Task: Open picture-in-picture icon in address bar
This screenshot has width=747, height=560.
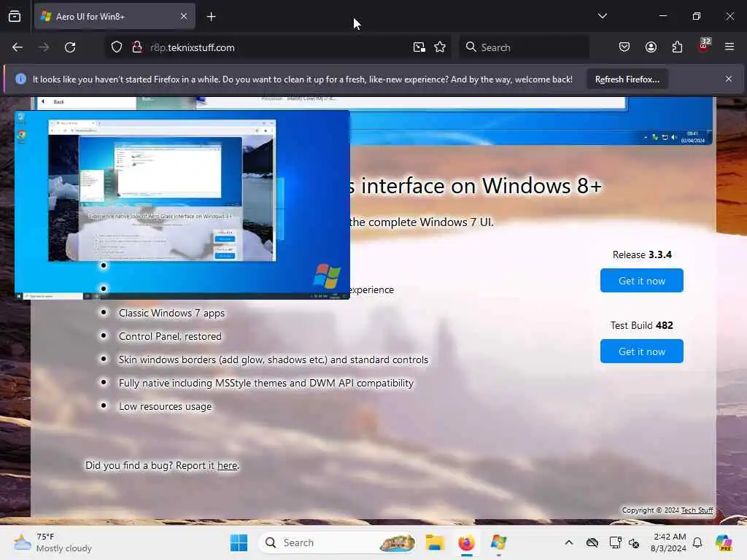Action: 419,47
